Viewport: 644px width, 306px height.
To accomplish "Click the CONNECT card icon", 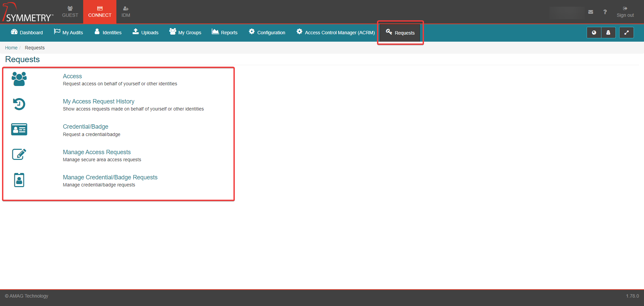I will [x=100, y=8].
